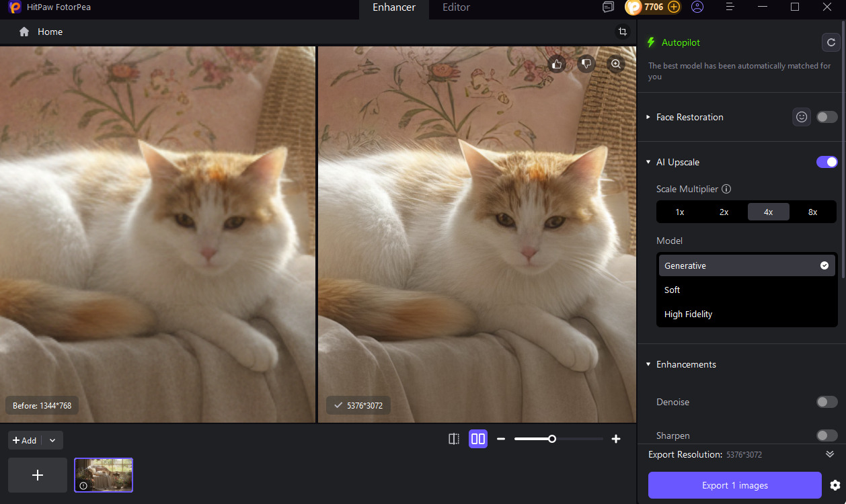Open the Add button's dropdown arrow
The width and height of the screenshot is (846, 504).
coord(52,439)
